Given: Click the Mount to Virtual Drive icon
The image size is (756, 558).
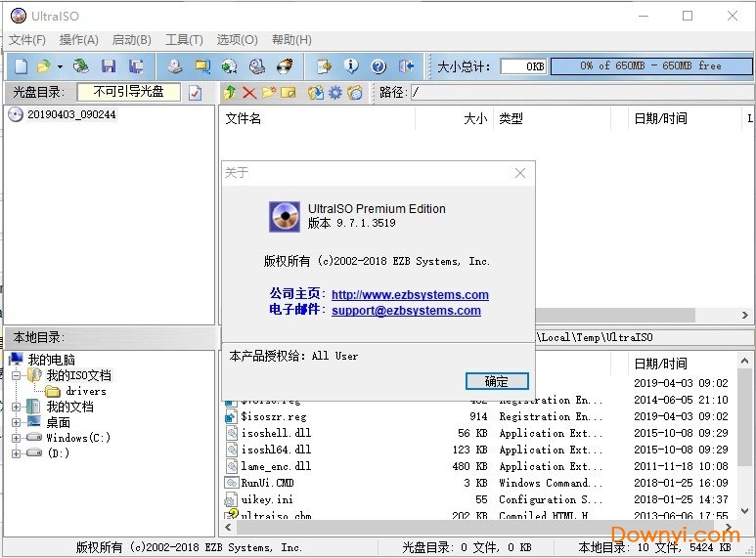Looking at the screenshot, I should point(257,66).
